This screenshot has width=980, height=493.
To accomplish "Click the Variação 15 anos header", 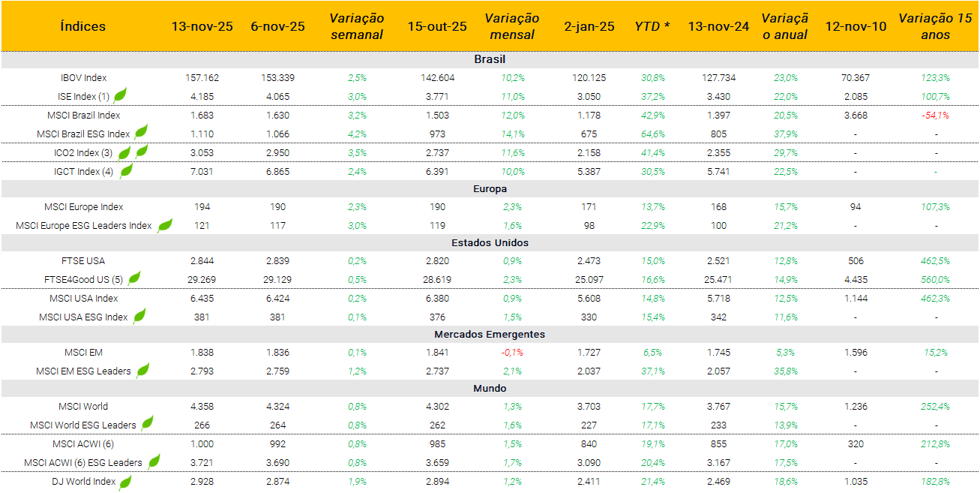I will click(935, 26).
